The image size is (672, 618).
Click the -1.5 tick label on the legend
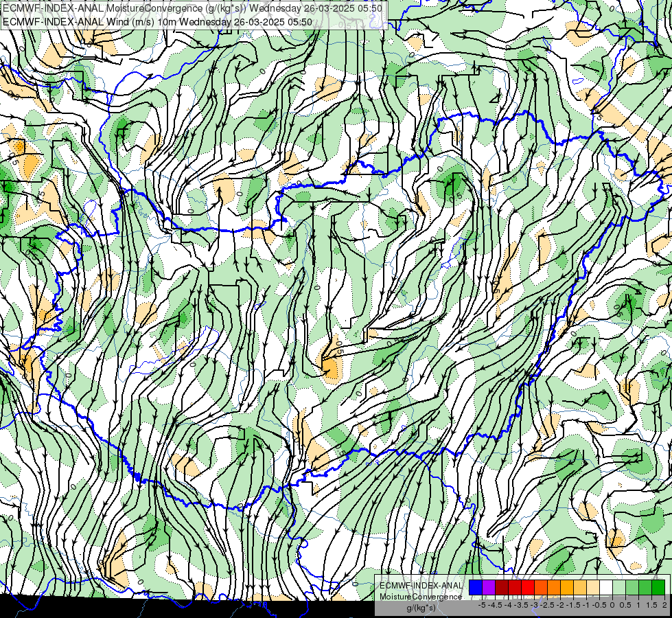point(573,605)
